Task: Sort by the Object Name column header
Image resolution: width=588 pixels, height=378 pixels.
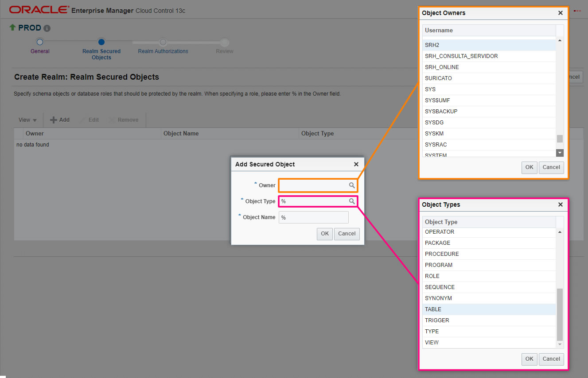Action: pyautogui.click(x=230, y=134)
